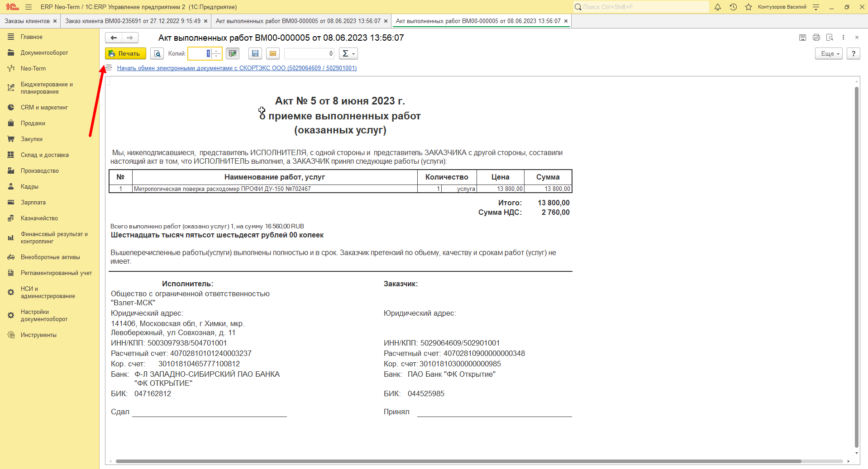Toggle the edit mode icon beside copies field
The width and height of the screenshot is (868, 469).
(x=233, y=53)
